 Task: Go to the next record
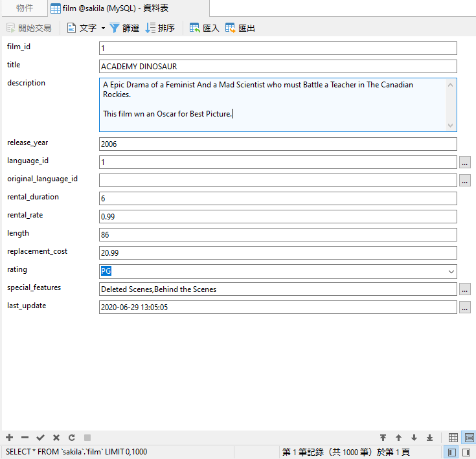[414, 438]
